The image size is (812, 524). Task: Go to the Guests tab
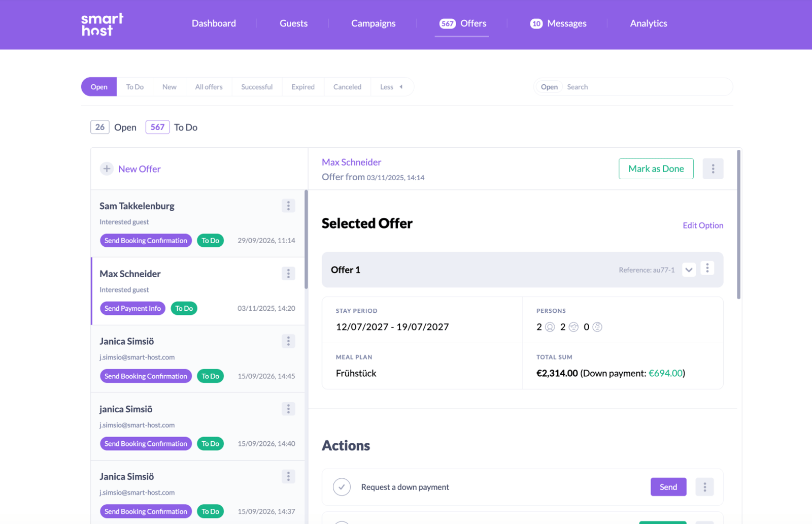[293, 23]
